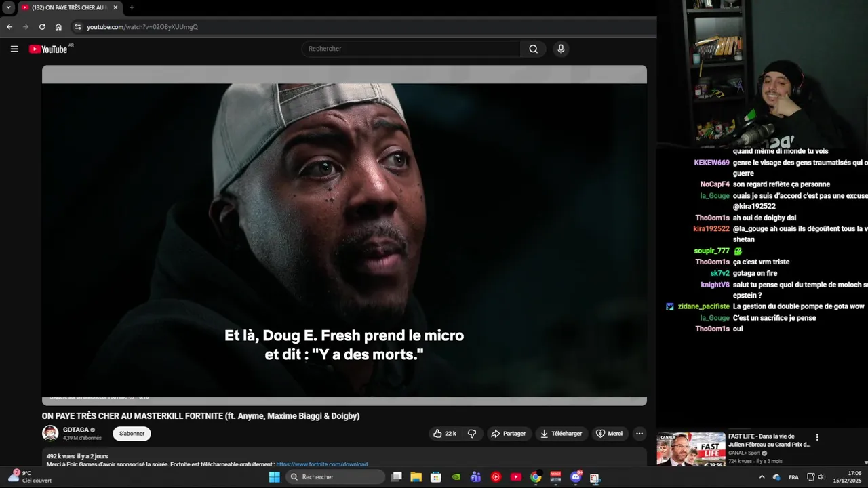Image resolution: width=868 pixels, height=488 pixels.
Task: Go forward in browser history
Action: coord(26,27)
